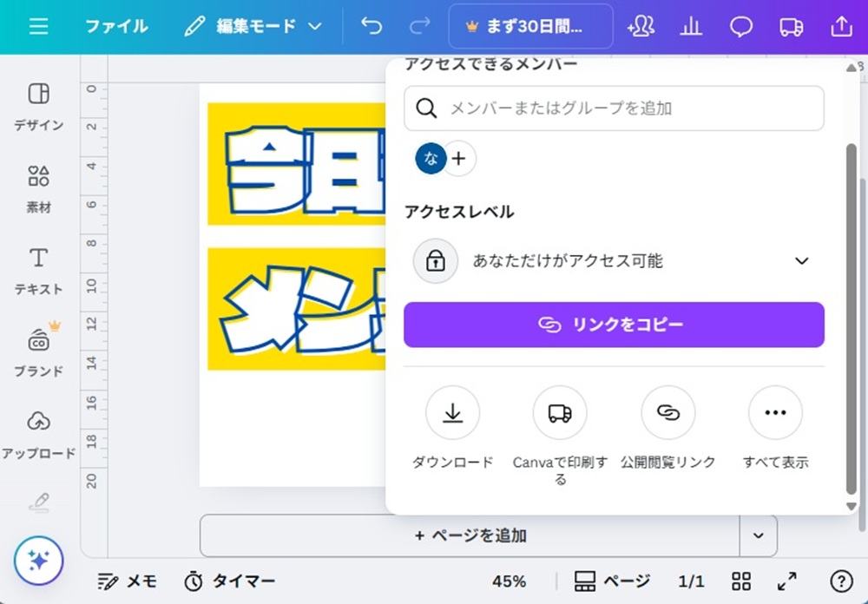Select the テキスト text tool
Screen dimensions: 868x604
[x=39, y=270]
